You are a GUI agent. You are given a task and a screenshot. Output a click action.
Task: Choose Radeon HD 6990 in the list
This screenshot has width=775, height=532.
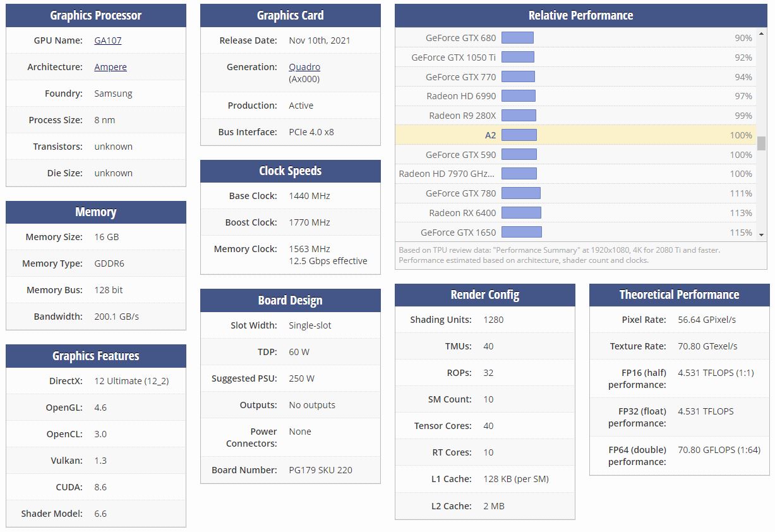[461, 96]
